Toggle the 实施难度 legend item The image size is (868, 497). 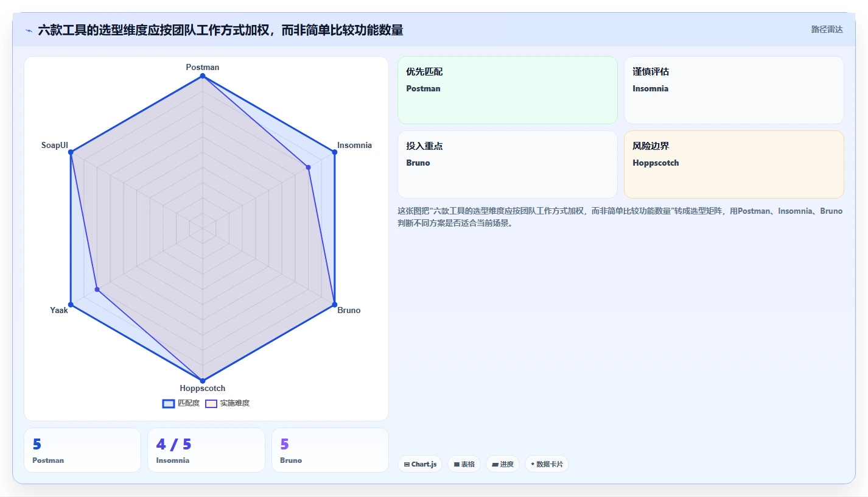point(227,403)
